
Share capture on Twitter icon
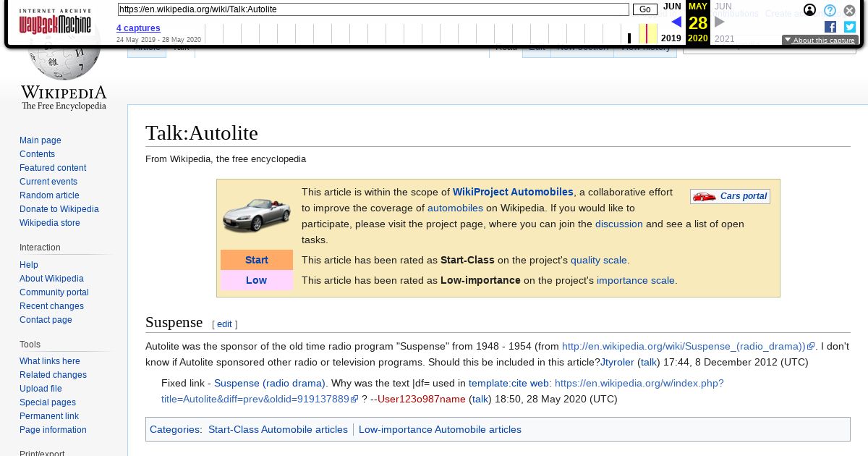click(x=850, y=27)
